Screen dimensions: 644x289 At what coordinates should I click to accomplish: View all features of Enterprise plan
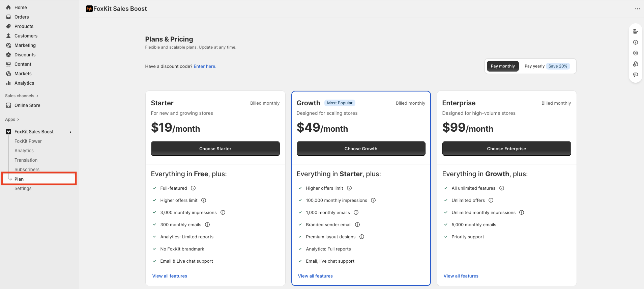click(461, 276)
